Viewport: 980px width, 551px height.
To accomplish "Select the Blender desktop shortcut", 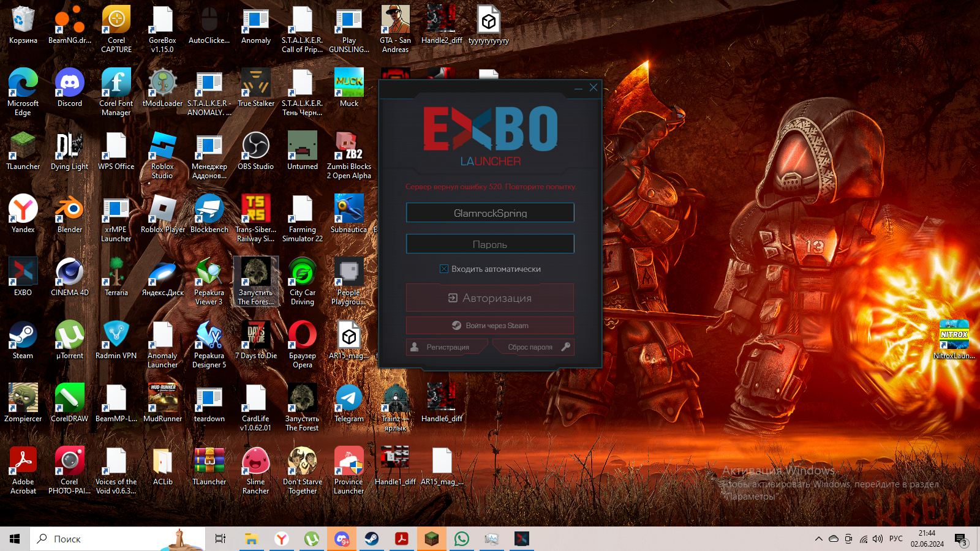I will pyautogui.click(x=70, y=215).
